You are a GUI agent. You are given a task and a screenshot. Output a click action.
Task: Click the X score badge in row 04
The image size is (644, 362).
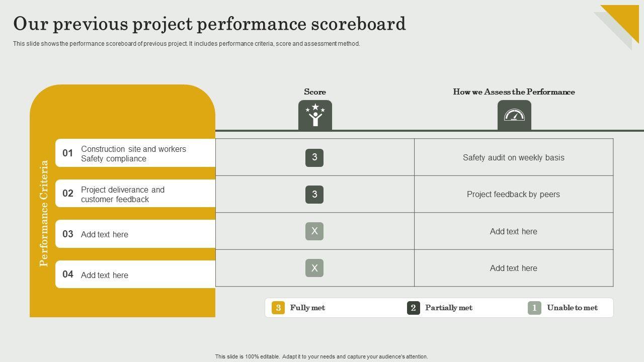pyautogui.click(x=314, y=268)
